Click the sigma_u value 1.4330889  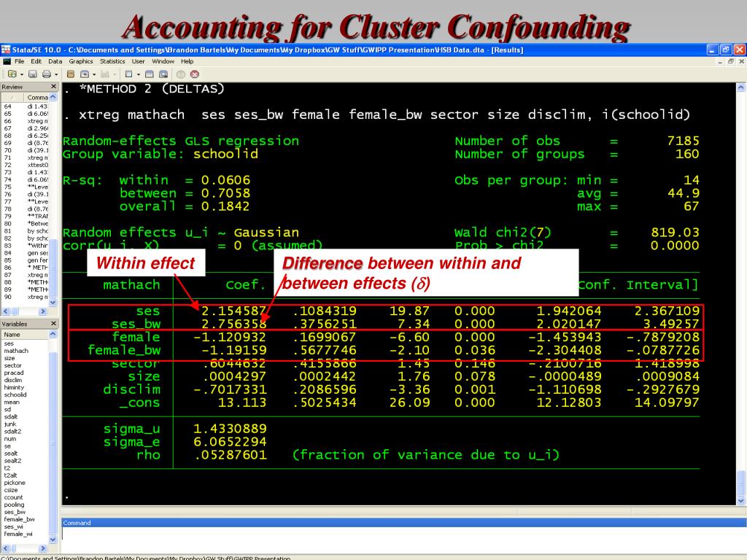tap(230, 429)
